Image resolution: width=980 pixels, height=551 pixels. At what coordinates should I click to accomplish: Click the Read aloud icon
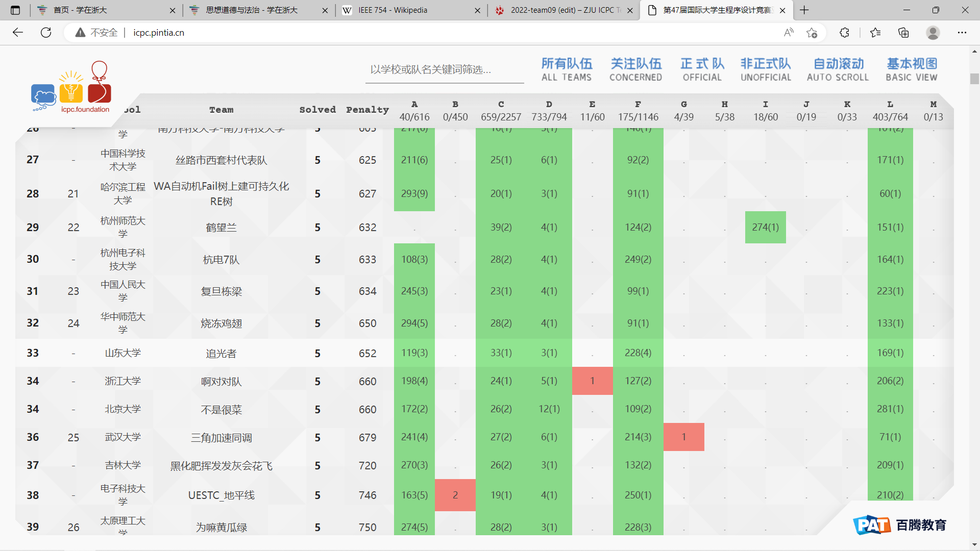[x=789, y=33]
